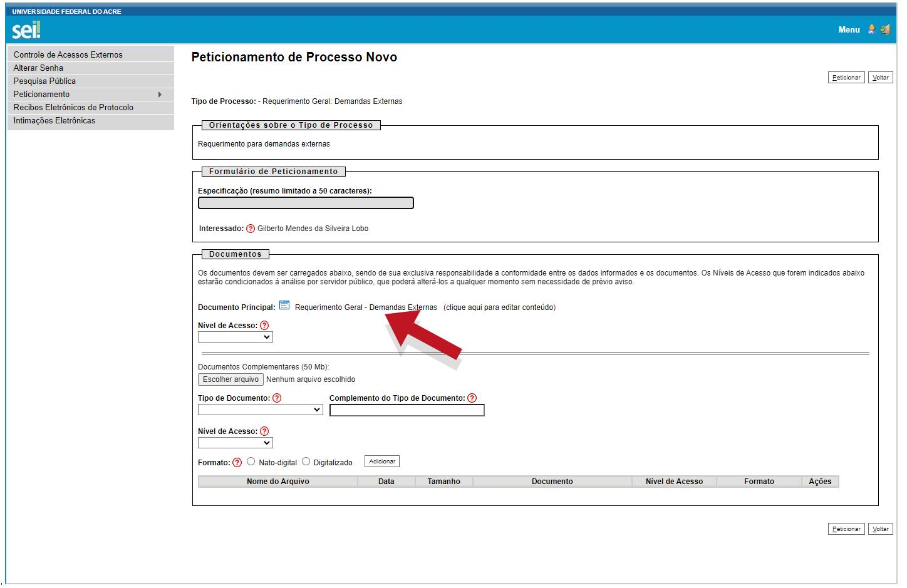Open Controle de Acessos Externos menu item
Screen dimensions: 907x588
pos(68,55)
